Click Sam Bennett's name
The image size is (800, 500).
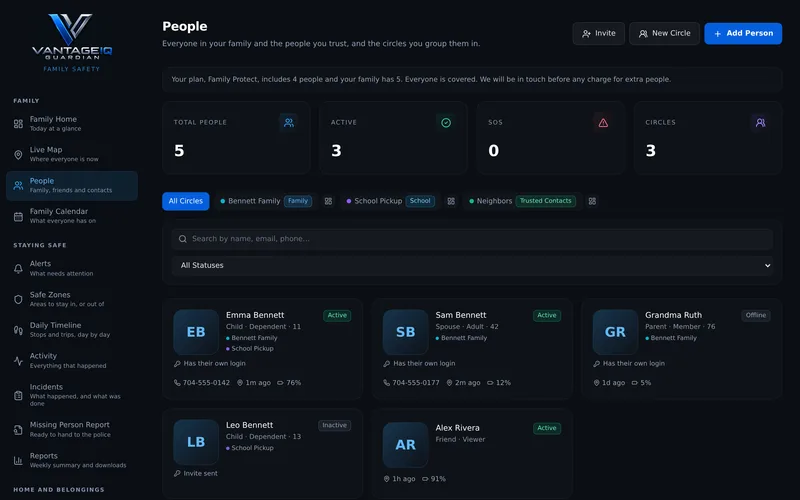click(461, 315)
